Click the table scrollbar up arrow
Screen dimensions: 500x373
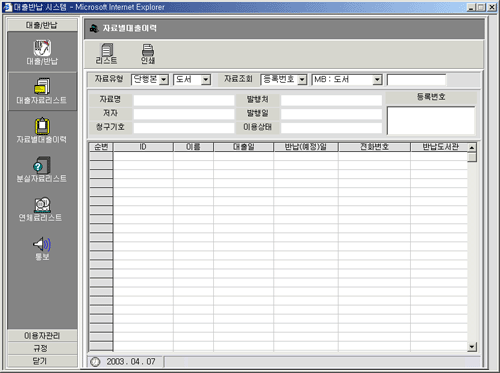pos(472,147)
